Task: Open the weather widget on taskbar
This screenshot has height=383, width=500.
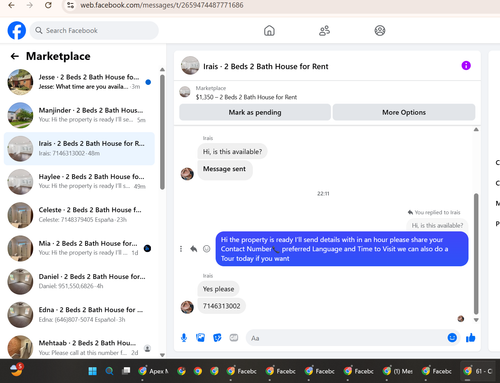Action: click(16, 370)
